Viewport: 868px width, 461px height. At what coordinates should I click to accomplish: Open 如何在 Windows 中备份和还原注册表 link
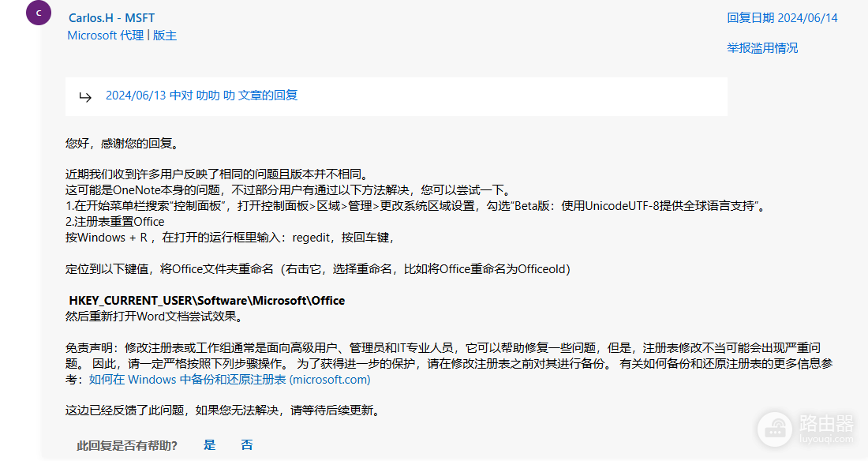point(230,380)
